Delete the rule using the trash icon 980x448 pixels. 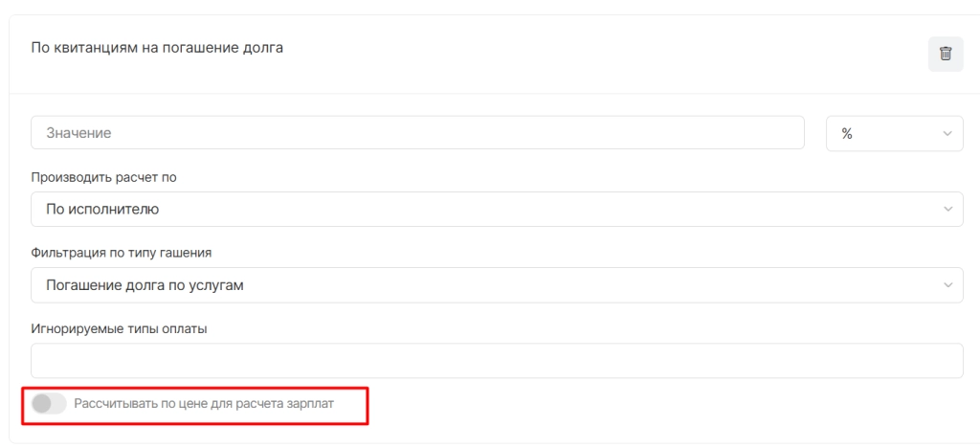pyautogui.click(x=946, y=54)
